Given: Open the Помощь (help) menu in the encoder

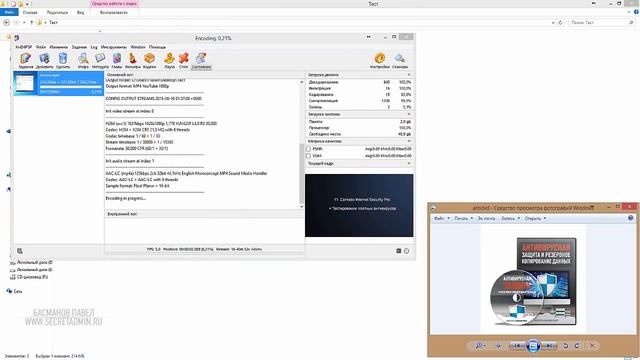Looking at the screenshot, I should (x=157, y=47).
